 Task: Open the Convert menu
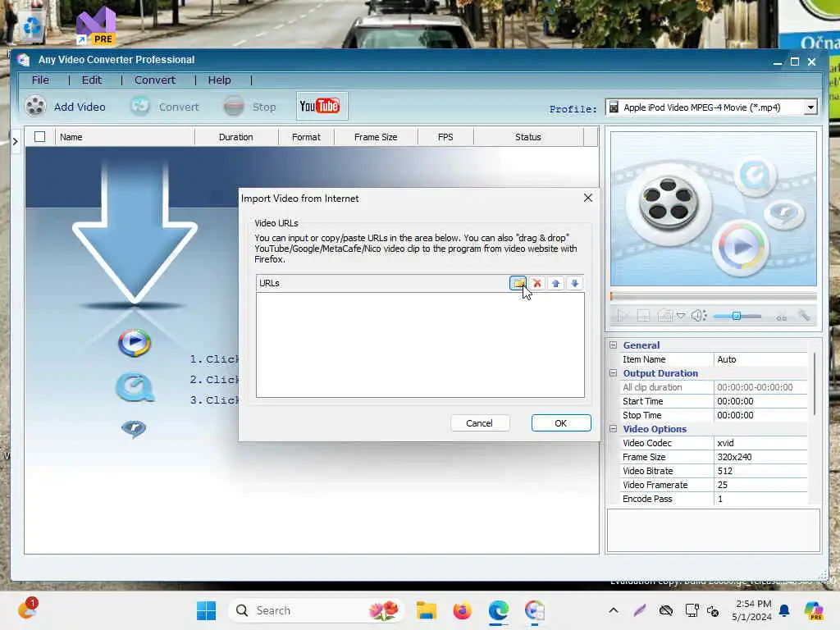[155, 80]
